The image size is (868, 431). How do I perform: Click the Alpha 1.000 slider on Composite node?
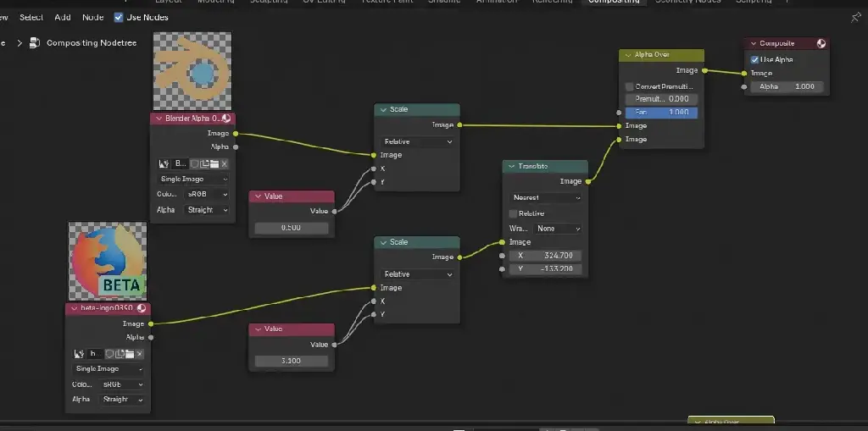787,87
